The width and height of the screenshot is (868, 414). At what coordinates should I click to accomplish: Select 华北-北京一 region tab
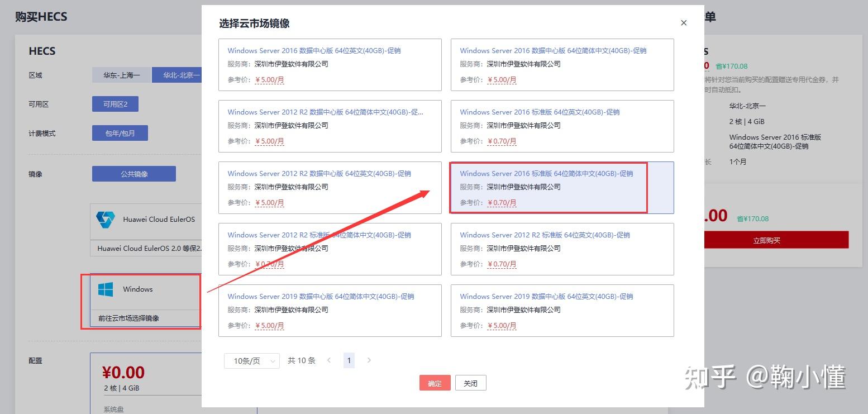177,75
